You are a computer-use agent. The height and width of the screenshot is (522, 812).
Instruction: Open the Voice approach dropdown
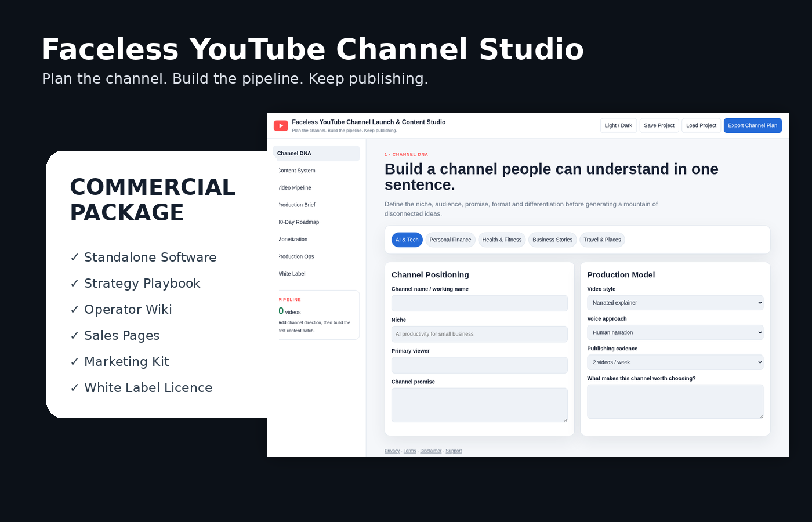click(x=675, y=332)
